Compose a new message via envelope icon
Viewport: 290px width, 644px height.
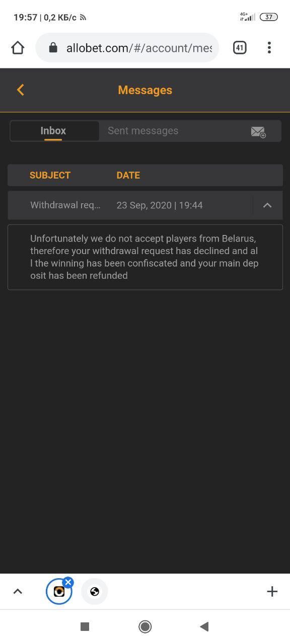258,132
